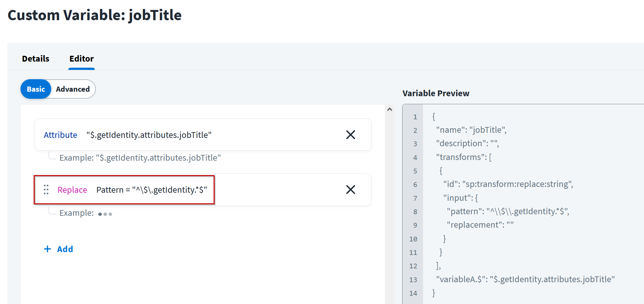Image resolution: width=644 pixels, height=304 pixels.
Task: Grab the drag handle on Replace row
Action: click(x=46, y=190)
